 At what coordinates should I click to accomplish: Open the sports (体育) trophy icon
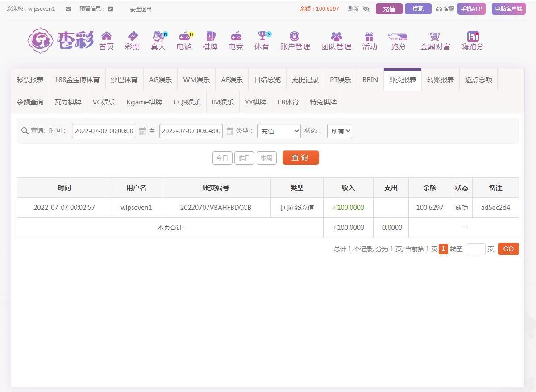(x=262, y=36)
